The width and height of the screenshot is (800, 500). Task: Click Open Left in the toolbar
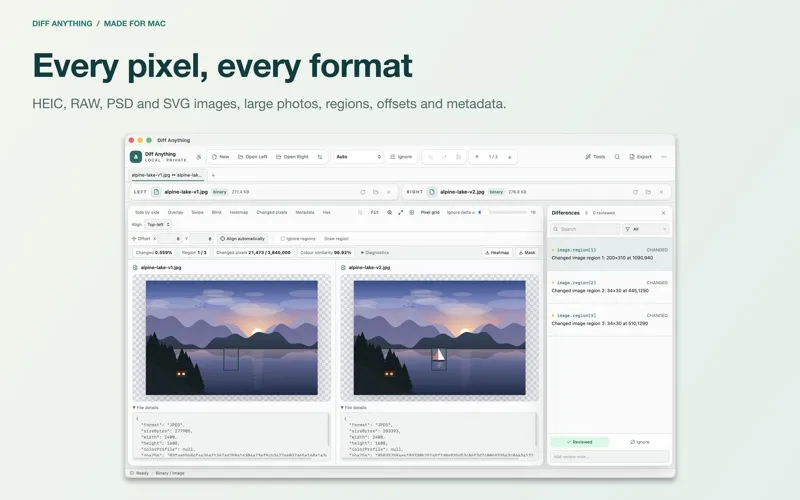point(253,157)
